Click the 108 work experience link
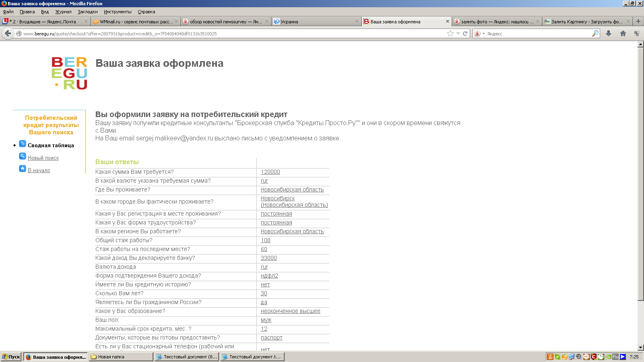 [266, 240]
